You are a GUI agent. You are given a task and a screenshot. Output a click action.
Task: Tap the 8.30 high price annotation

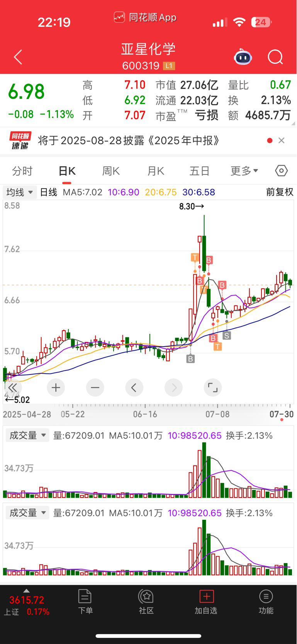click(192, 207)
